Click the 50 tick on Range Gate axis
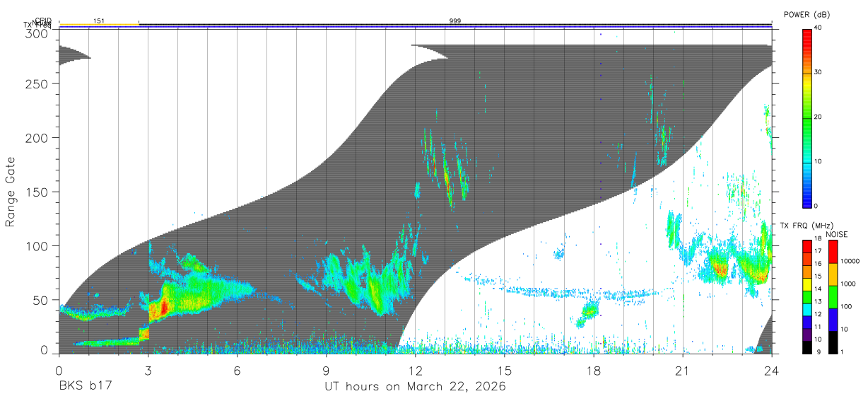The width and height of the screenshot is (868, 401). 41,300
